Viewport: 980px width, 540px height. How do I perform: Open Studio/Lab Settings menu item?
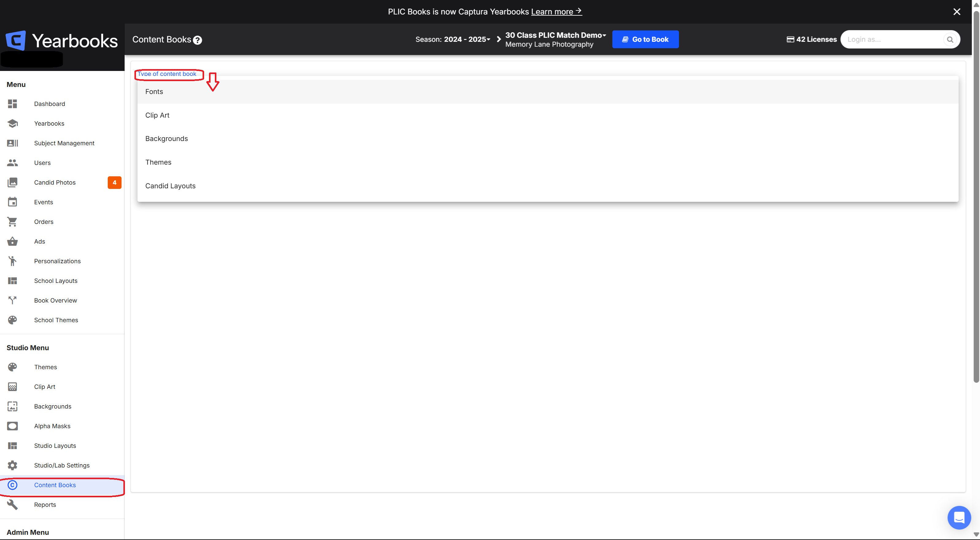[x=62, y=465]
